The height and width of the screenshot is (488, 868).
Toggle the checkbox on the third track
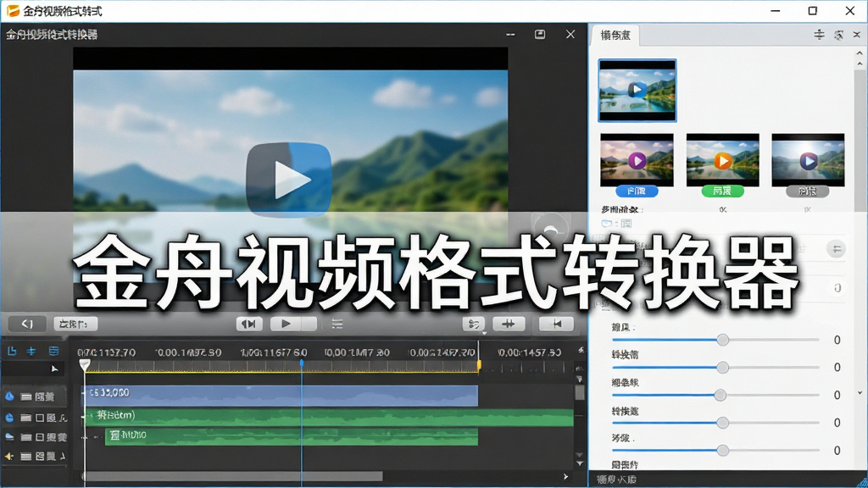click(x=40, y=437)
